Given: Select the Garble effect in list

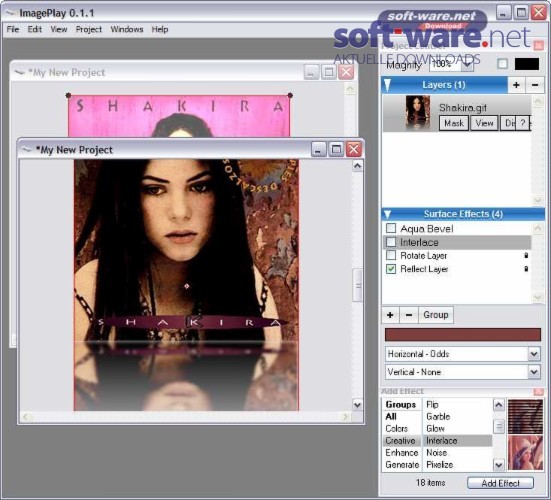Looking at the screenshot, I should point(438,417).
